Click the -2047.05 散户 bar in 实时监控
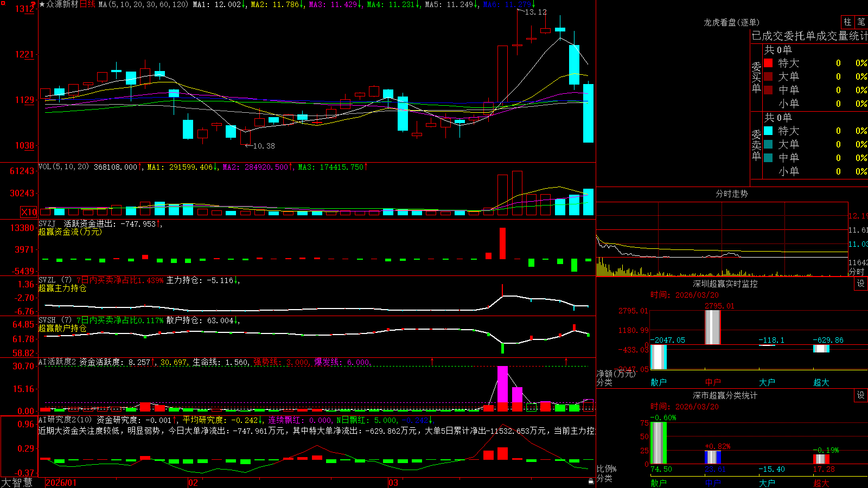868x488 pixels. (659, 357)
